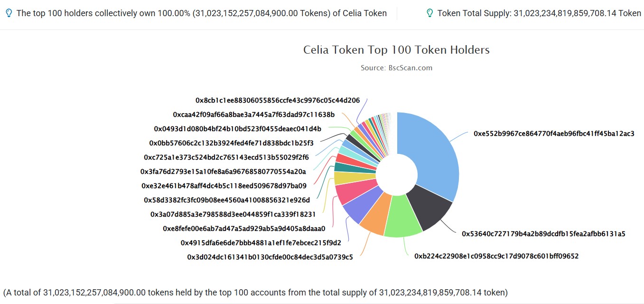The height and width of the screenshot is (304, 644).
Task: Open holder address 0xe552b9967ce864770f4aeb96fbc41ff45ba12ac3 label
Action: (554, 133)
